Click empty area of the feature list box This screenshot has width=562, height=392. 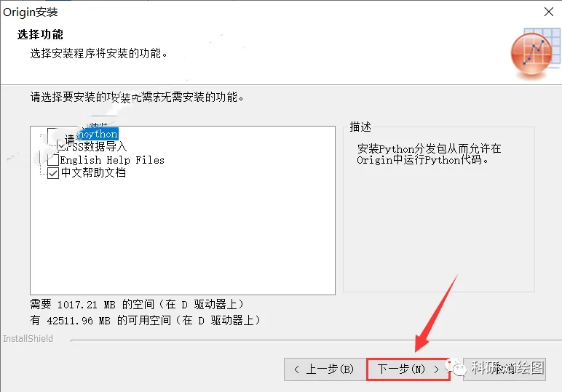click(183, 236)
